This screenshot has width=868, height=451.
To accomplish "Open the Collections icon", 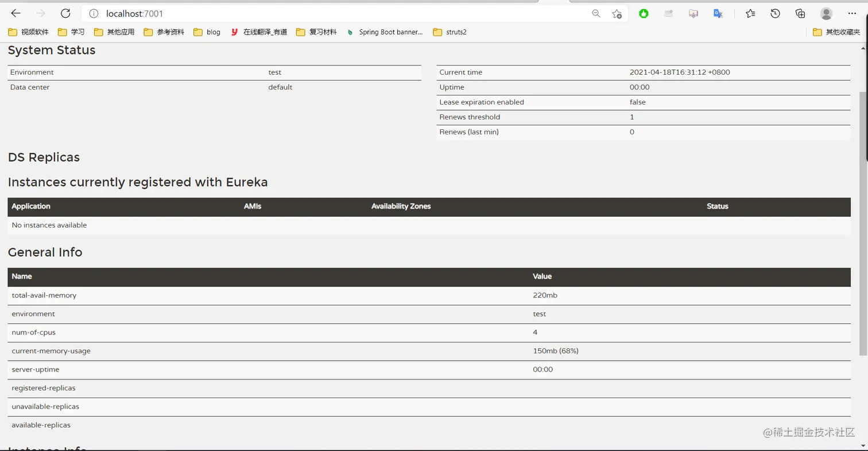I will point(800,13).
